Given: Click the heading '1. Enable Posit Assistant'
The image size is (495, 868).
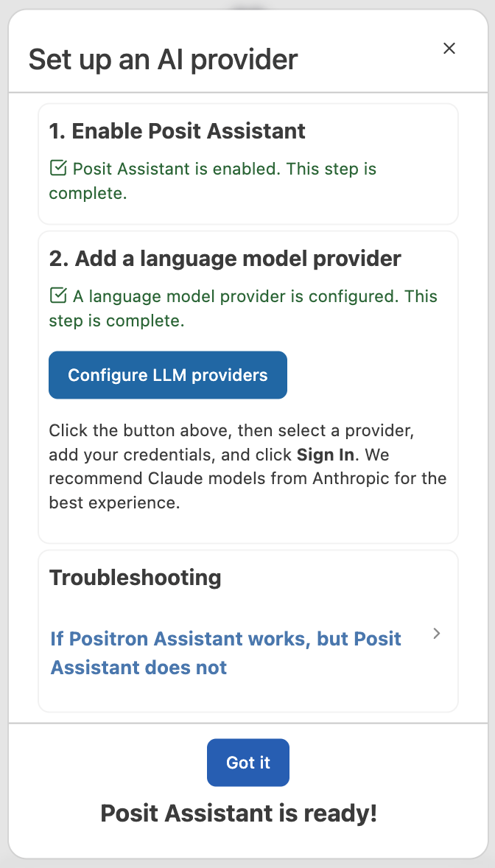Looking at the screenshot, I should click(x=178, y=131).
